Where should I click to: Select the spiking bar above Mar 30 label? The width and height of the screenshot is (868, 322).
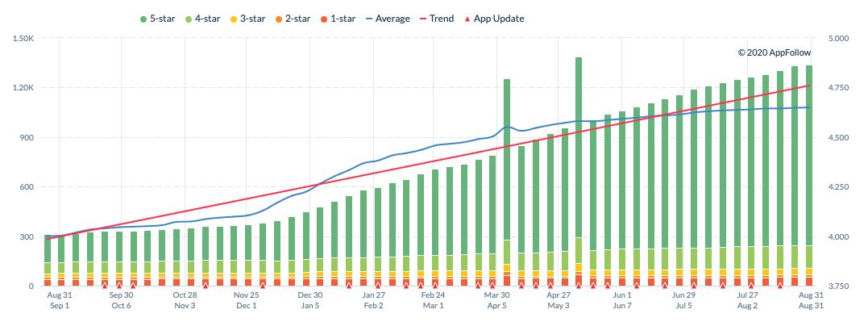(506, 182)
